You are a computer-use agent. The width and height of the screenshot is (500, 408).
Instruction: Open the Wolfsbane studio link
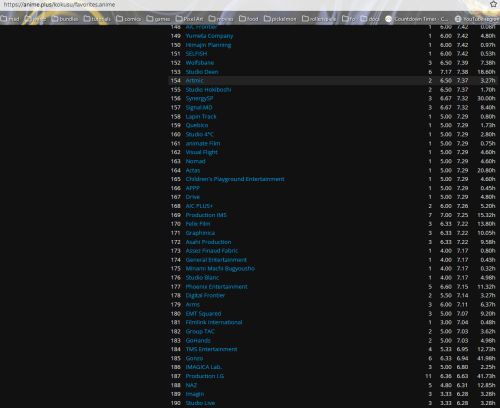pyautogui.click(x=200, y=63)
